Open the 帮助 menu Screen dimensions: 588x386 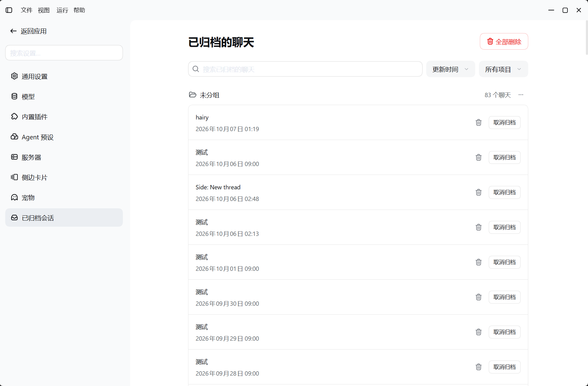click(x=79, y=10)
